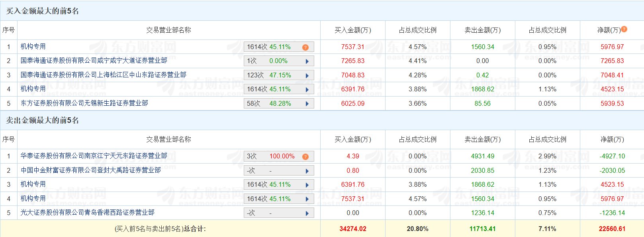Click the ratio 1.23% in 中国中金财富 row

pos(548,170)
